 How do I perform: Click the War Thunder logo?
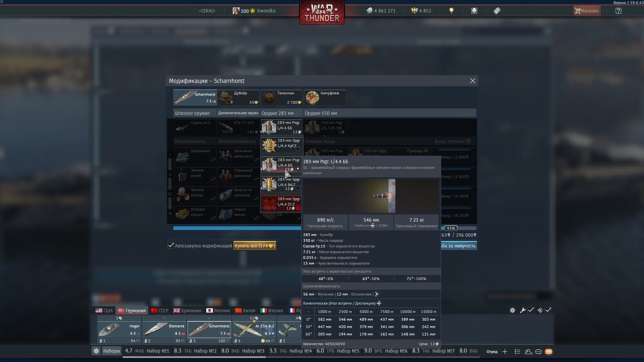322,12
